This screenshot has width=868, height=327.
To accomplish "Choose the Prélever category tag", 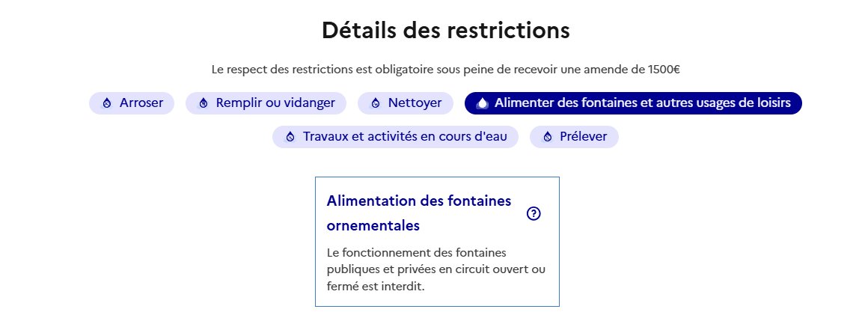I will pyautogui.click(x=574, y=137).
